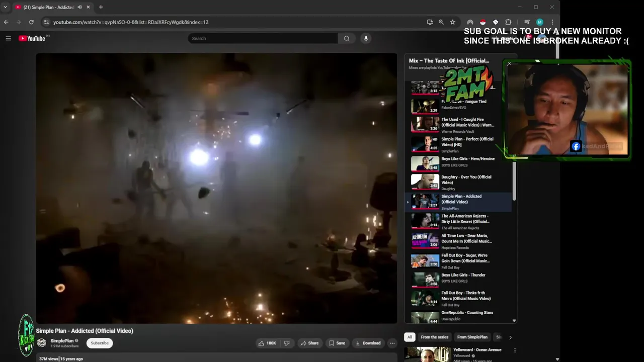The image size is (644, 362).
Task: Open the SimplePlan channel avatar
Action: [41, 343]
